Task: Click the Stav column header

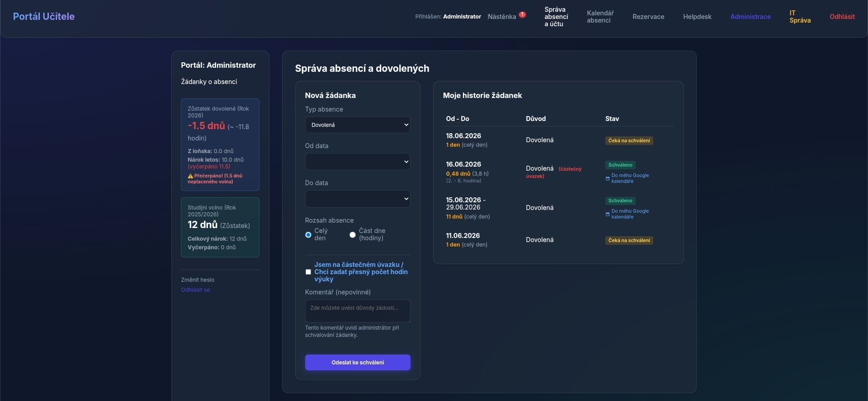Action: (612, 119)
